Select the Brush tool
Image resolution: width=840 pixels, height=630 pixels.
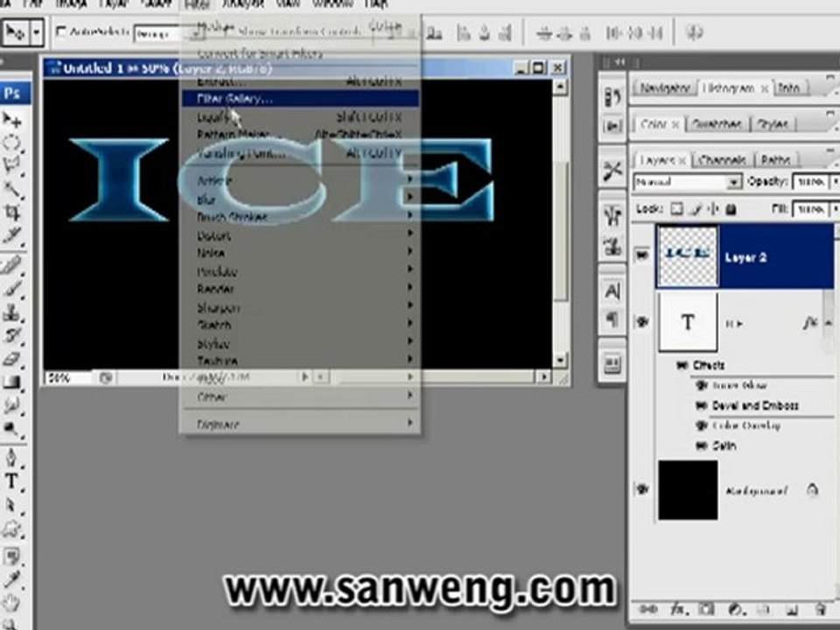11,290
